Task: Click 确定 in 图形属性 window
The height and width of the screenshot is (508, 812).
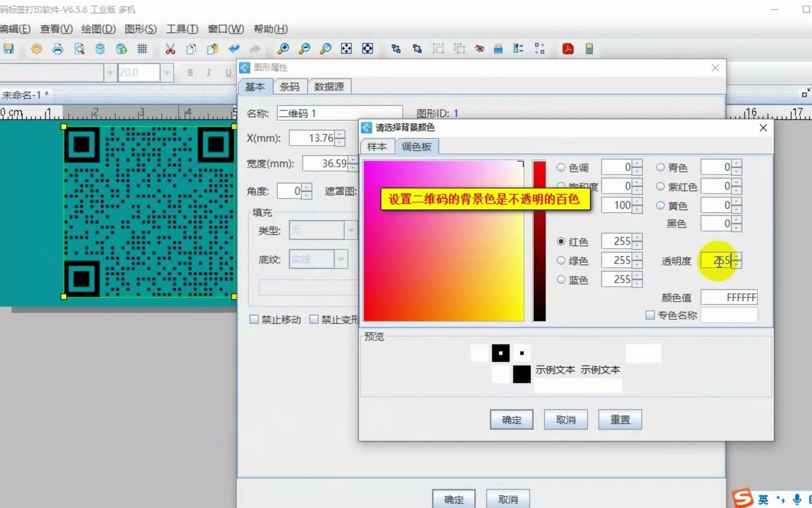Action: click(x=453, y=499)
